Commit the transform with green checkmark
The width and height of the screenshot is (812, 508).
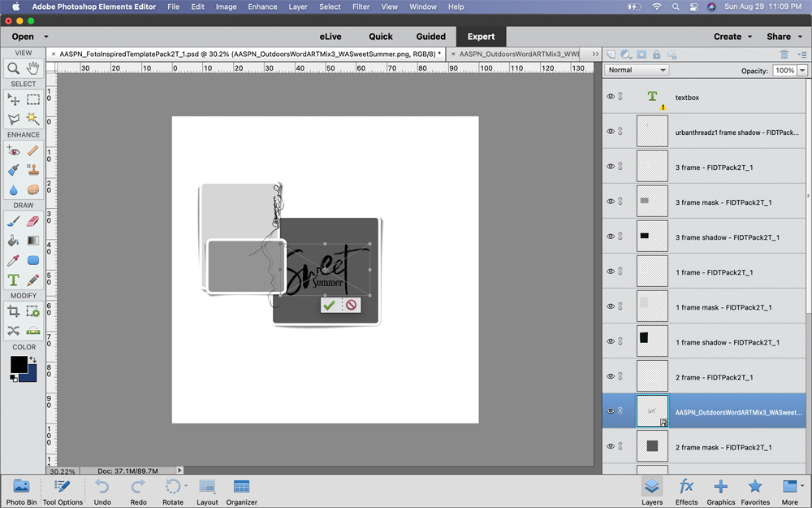pyautogui.click(x=330, y=306)
